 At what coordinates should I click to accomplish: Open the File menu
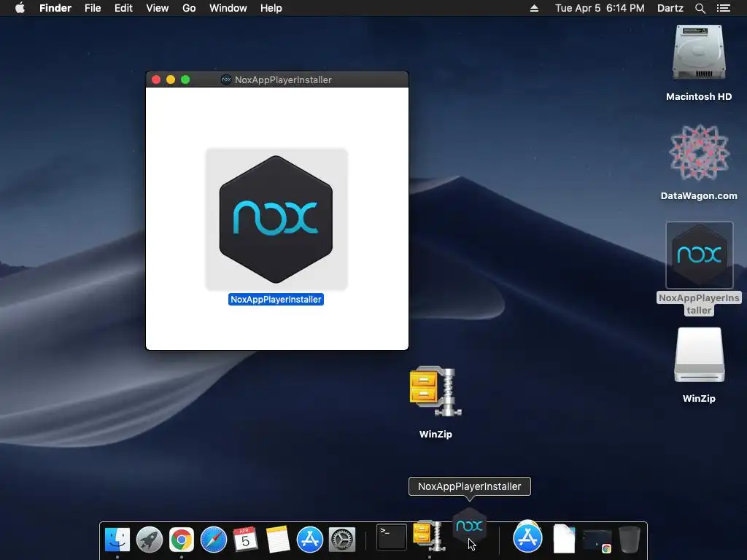pos(93,8)
